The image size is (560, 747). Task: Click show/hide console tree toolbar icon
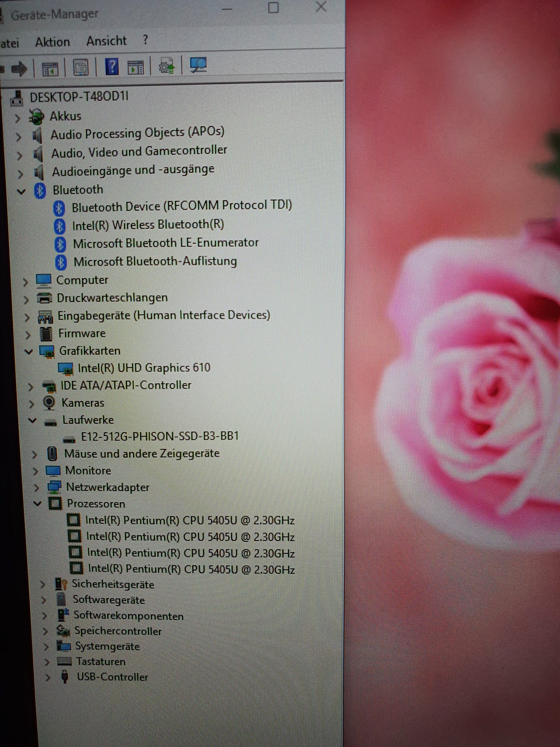tap(50, 69)
